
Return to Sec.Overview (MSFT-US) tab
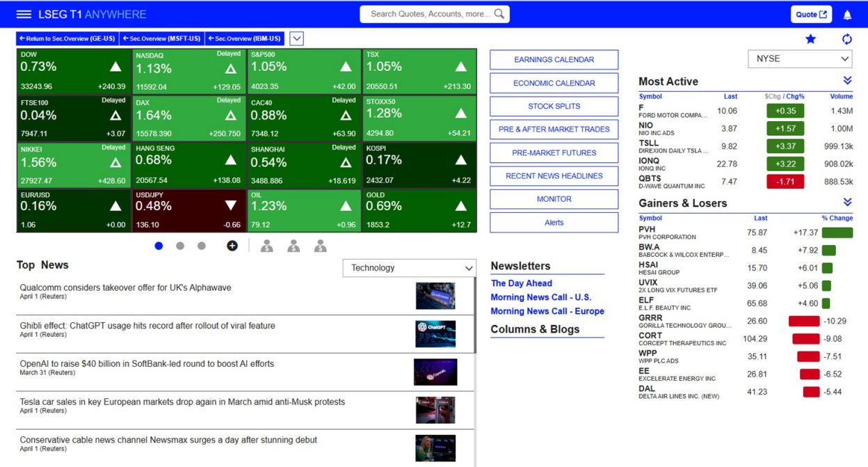(161, 38)
